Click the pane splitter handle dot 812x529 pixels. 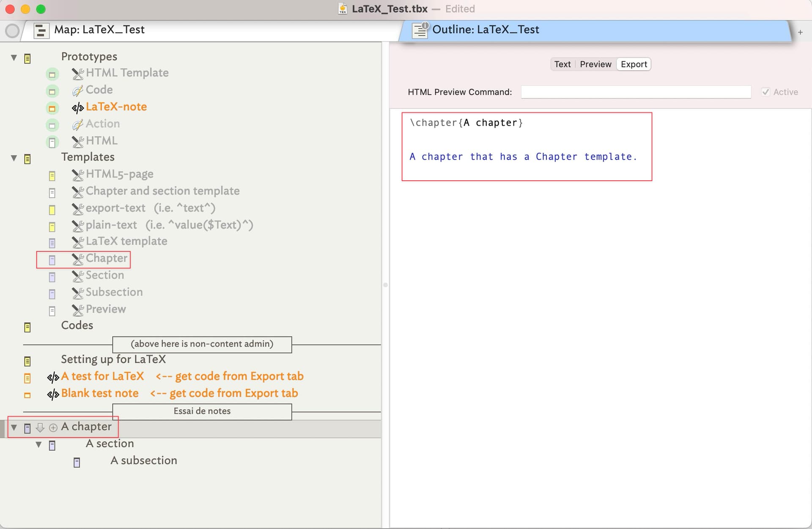point(385,285)
